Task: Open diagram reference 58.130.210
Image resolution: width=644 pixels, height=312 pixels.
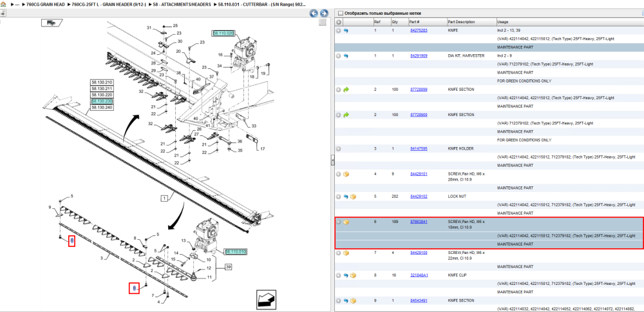Action: pos(102,83)
